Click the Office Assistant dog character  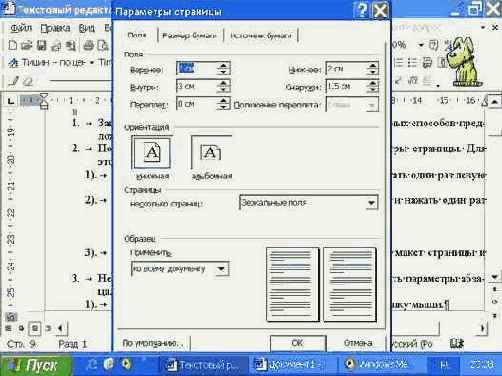coord(463,62)
